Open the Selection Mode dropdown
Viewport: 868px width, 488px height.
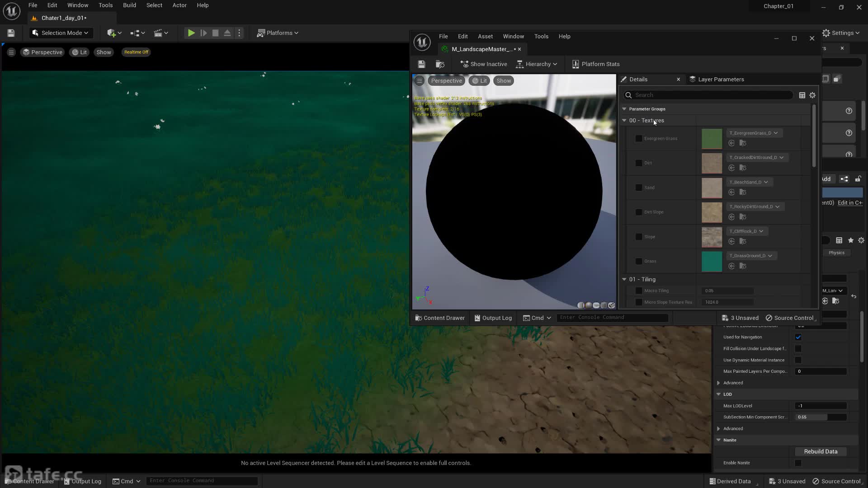(61, 33)
